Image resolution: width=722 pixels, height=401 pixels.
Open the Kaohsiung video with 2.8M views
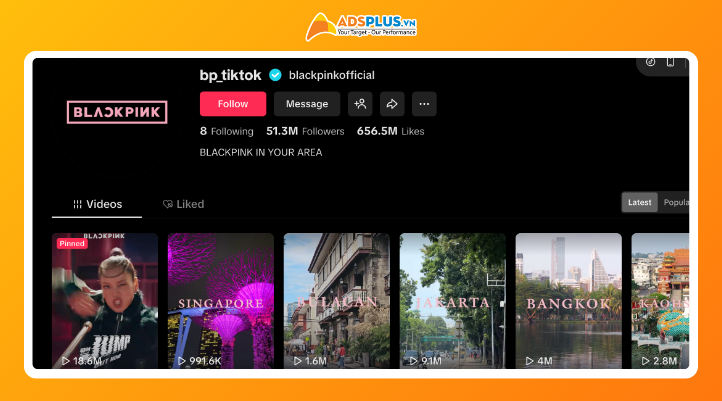pyautogui.click(x=660, y=301)
